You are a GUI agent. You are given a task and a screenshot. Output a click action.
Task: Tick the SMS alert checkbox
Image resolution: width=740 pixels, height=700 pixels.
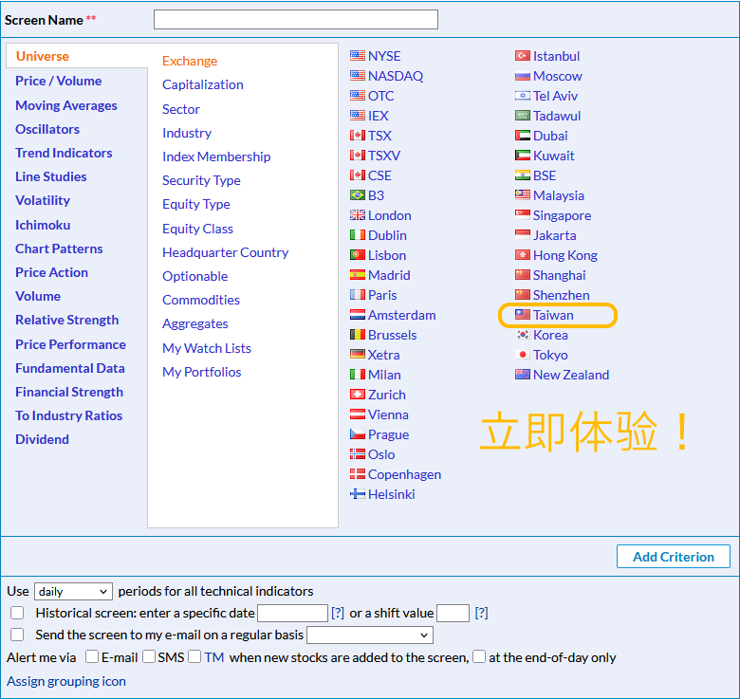pyautogui.click(x=149, y=656)
